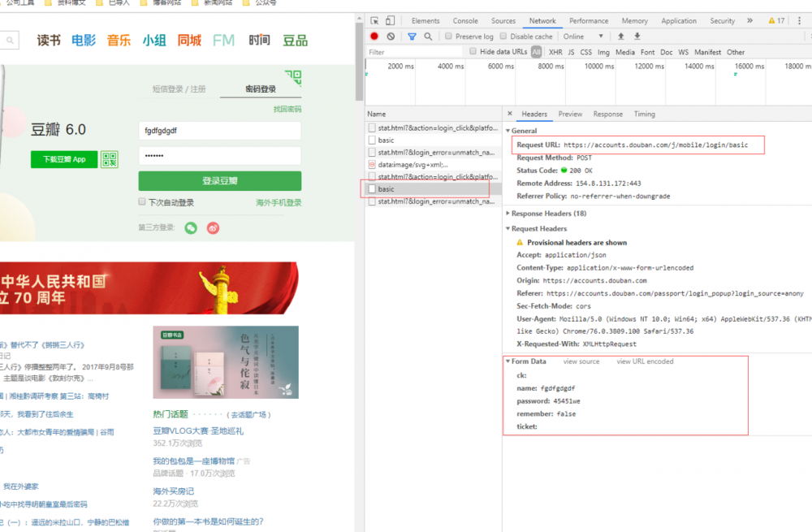Check 下次自动登录 on the login form
This screenshot has height=532, width=812.
pos(140,201)
